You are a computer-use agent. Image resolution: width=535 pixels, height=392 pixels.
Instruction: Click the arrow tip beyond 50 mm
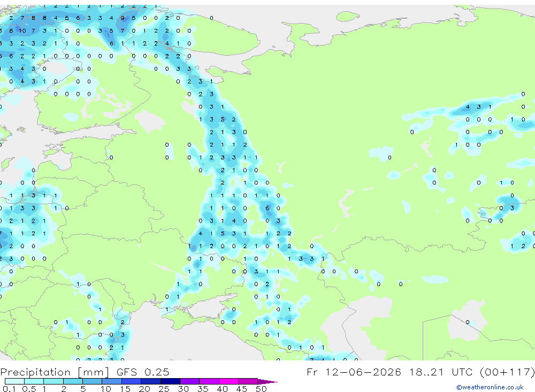tap(267, 381)
